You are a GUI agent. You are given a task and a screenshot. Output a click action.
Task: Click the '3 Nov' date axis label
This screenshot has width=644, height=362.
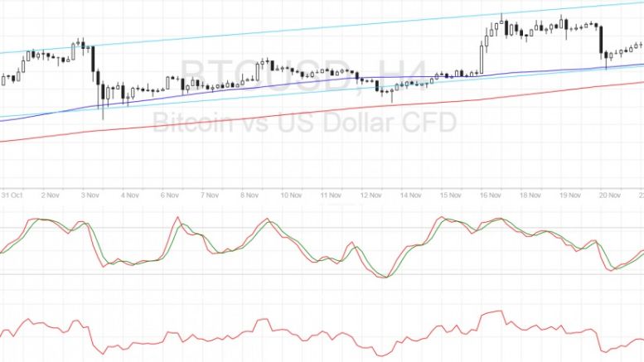pyautogui.click(x=90, y=195)
